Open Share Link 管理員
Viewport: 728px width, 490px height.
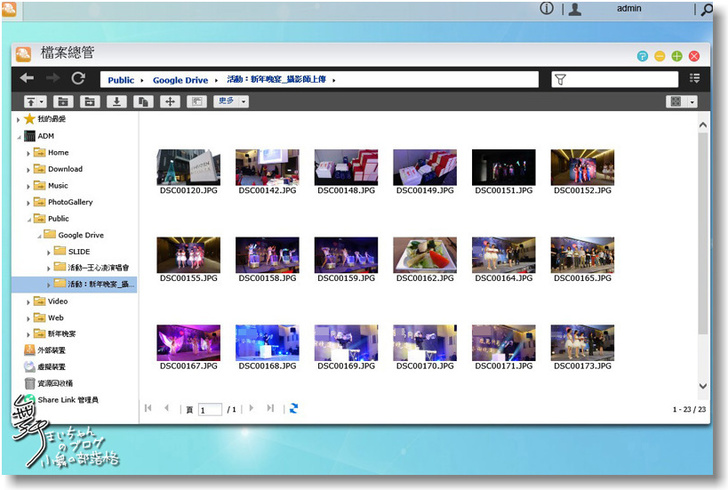tap(68, 399)
